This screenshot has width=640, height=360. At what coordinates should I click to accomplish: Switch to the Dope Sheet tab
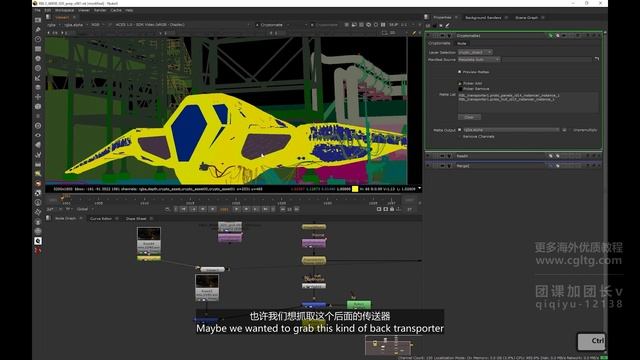pyautogui.click(x=136, y=219)
